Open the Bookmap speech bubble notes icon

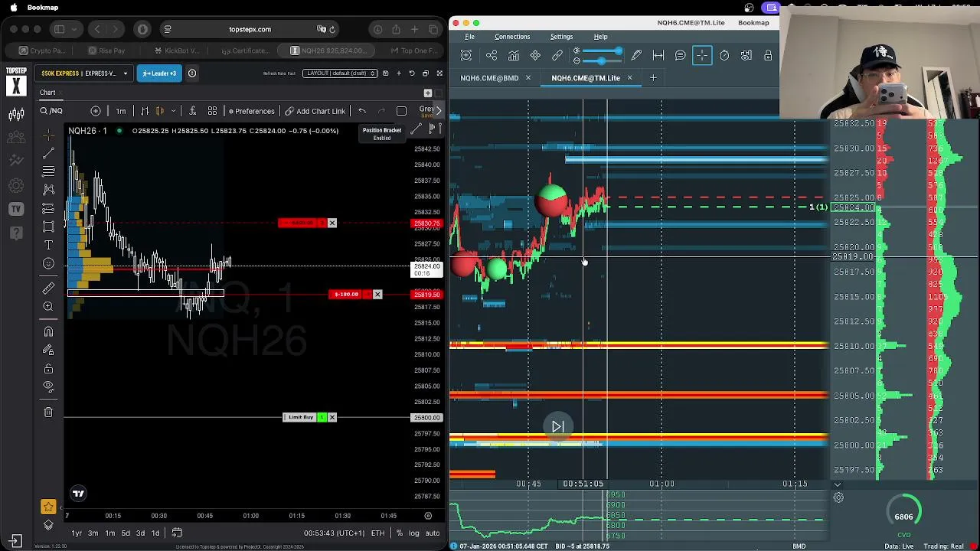click(x=680, y=55)
